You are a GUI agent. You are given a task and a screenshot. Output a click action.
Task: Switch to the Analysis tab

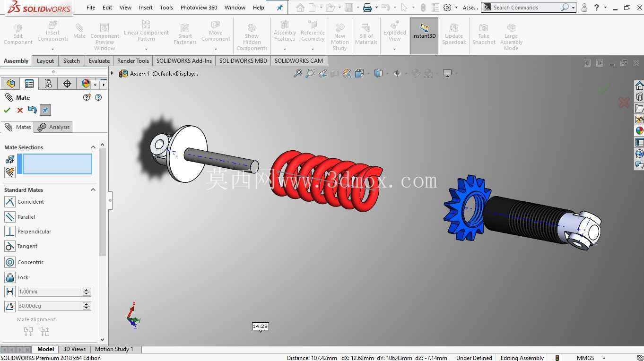54,127
